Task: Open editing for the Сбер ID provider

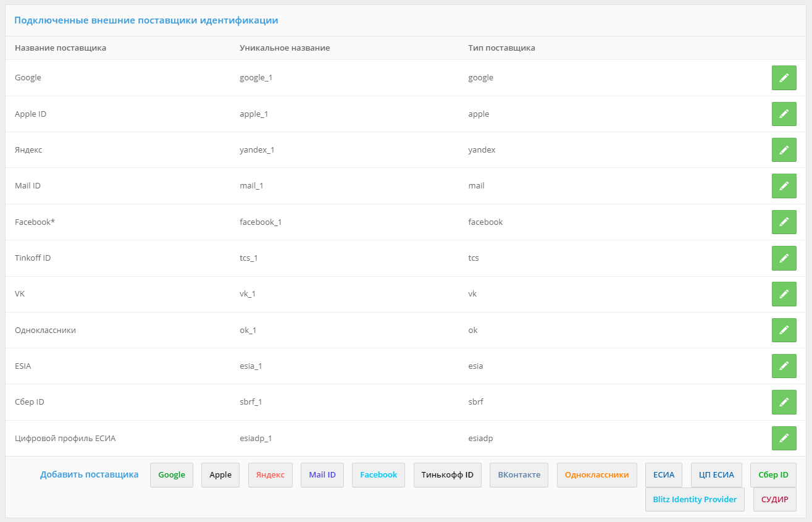Action: 784,402
